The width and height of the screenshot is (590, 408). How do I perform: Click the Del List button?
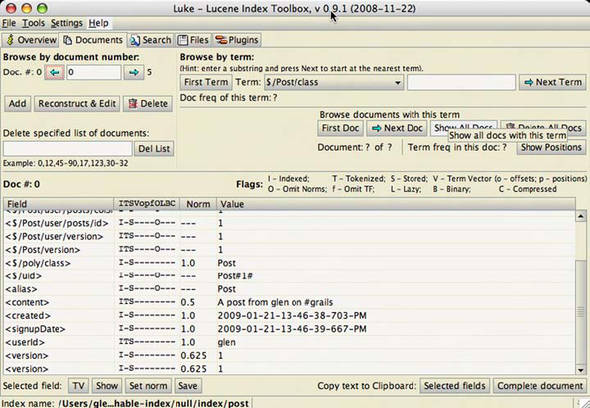tap(154, 149)
